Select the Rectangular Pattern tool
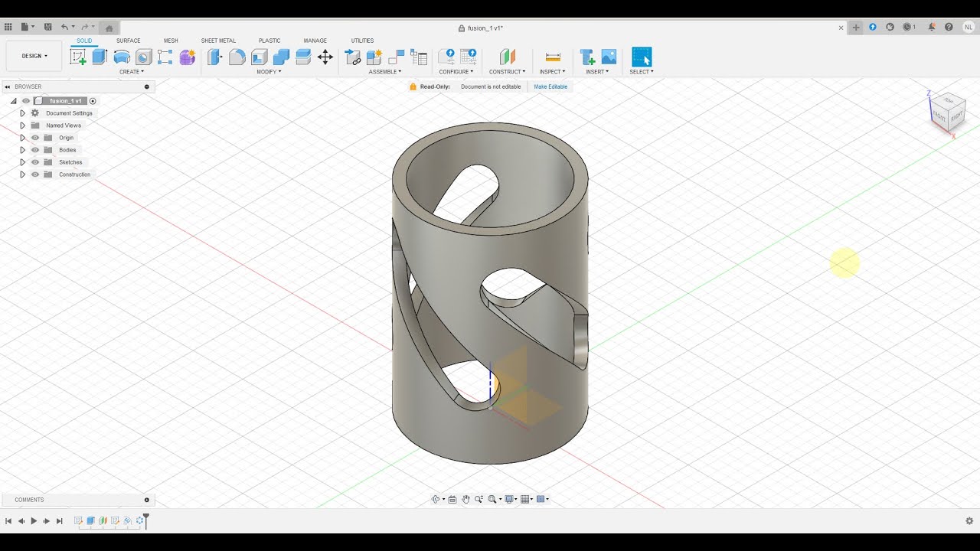Viewport: 980px width, 551px height. click(x=165, y=57)
